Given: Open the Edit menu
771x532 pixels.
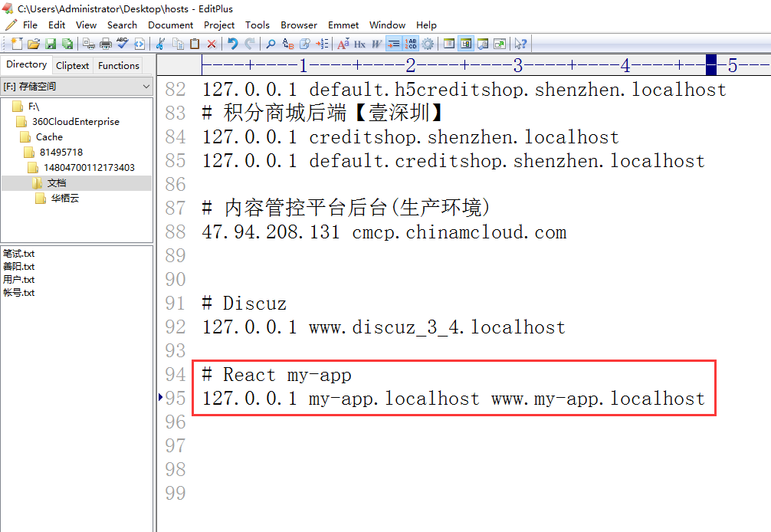Looking at the screenshot, I should click(x=57, y=25).
